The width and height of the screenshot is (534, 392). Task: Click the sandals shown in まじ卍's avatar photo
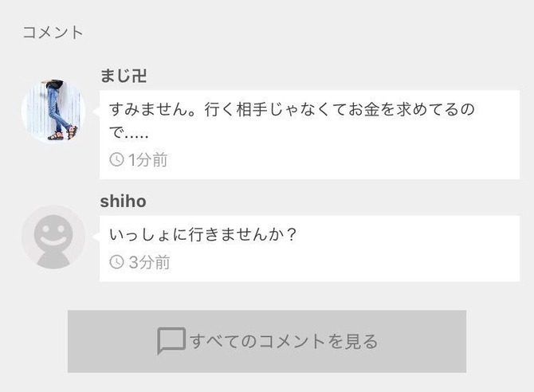[x=63, y=133]
